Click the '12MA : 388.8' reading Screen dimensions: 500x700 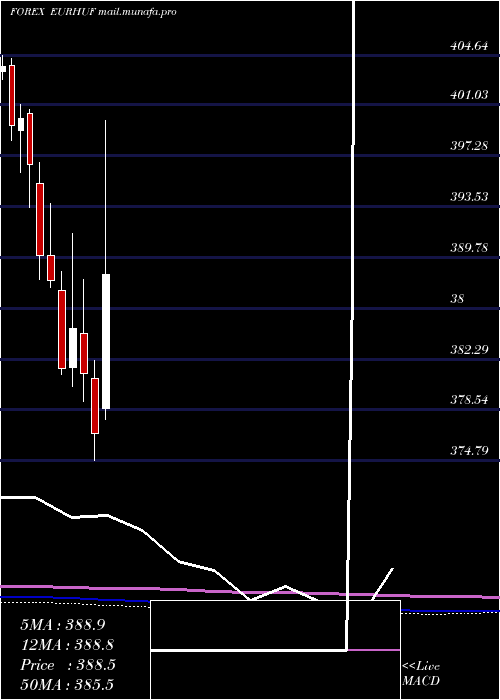(x=67, y=645)
